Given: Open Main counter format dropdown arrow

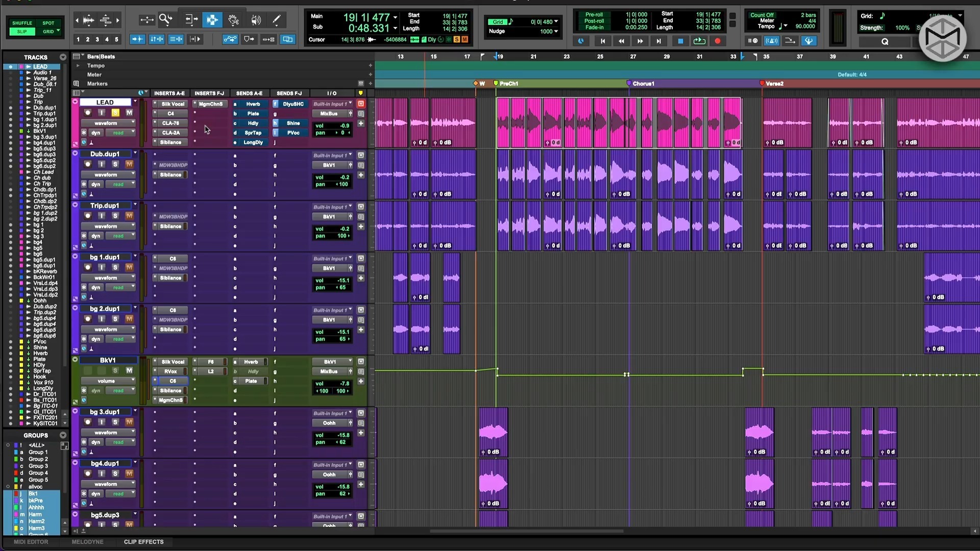Looking at the screenshot, I should pos(395,17).
